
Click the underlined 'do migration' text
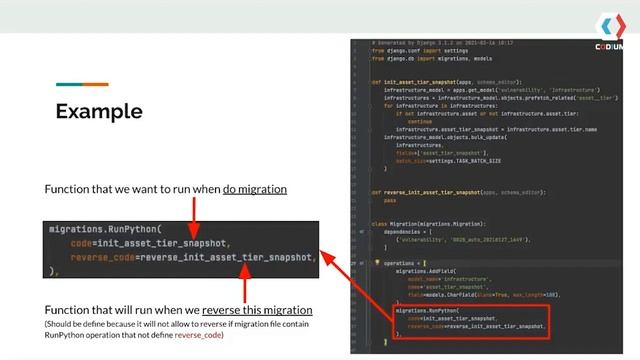(255, 189)
